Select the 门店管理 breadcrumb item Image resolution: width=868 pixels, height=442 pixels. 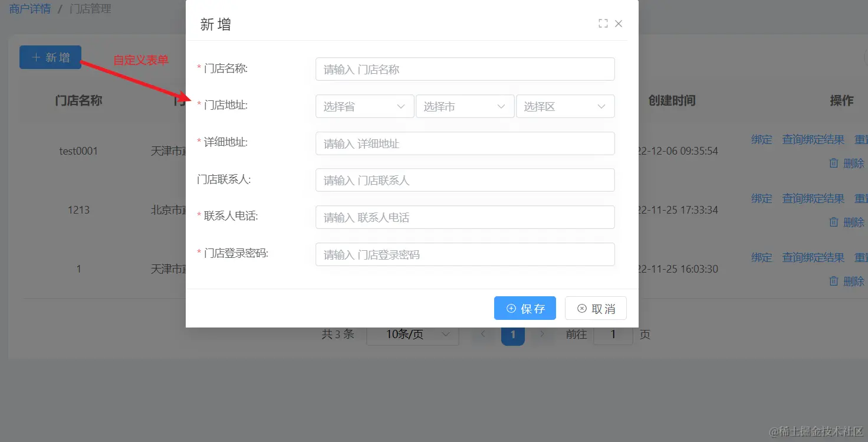(x=89, y=8)
